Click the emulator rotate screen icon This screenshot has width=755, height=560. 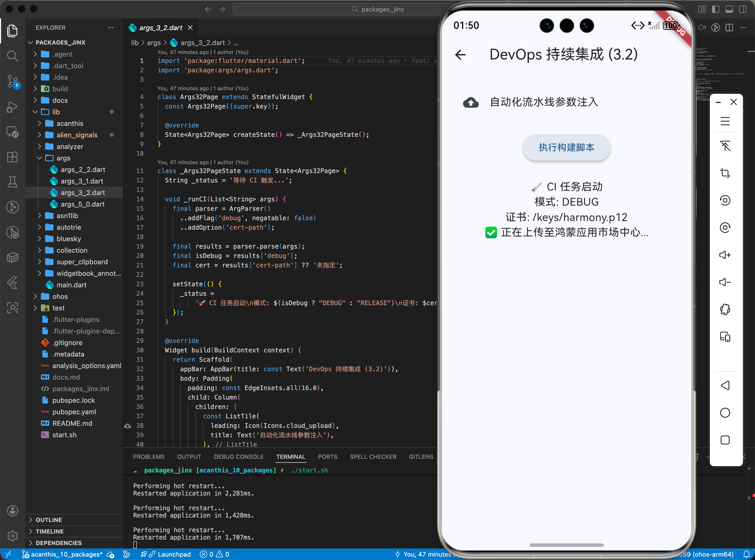click(x=725, y=309)
